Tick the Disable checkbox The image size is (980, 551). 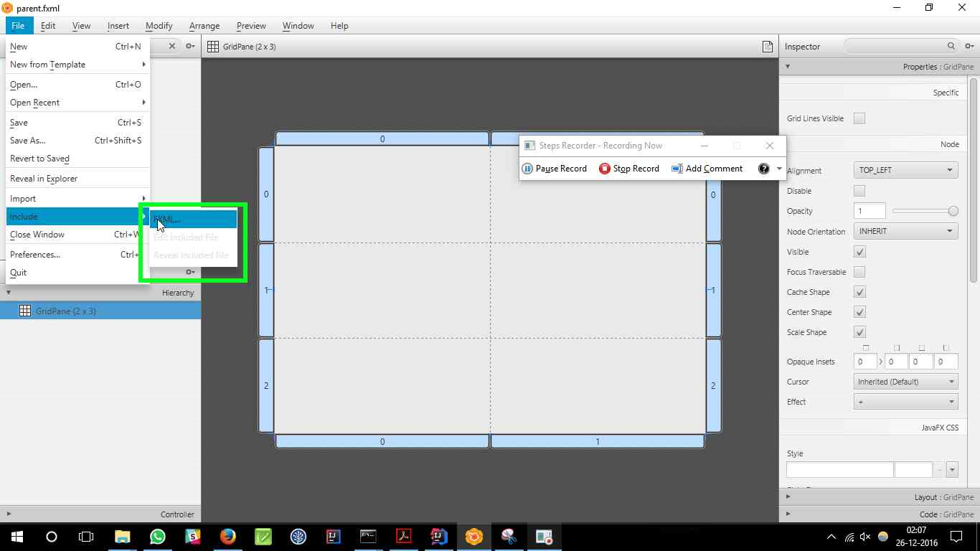859,191
